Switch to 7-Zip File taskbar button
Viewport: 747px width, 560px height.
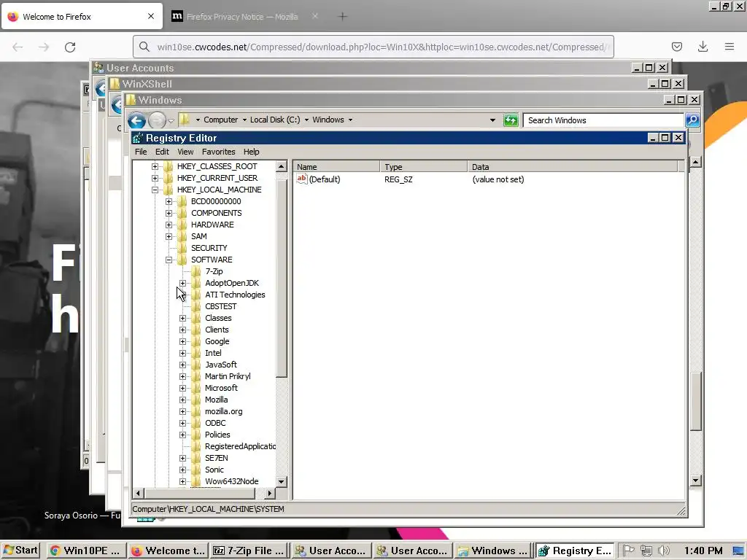[x=249, y=551]
